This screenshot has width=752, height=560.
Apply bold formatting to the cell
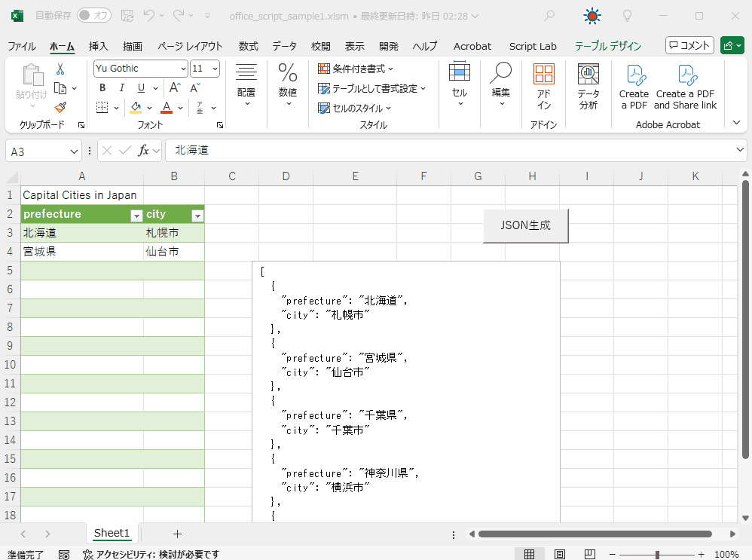pyautogui.click(x=102, y=87)
